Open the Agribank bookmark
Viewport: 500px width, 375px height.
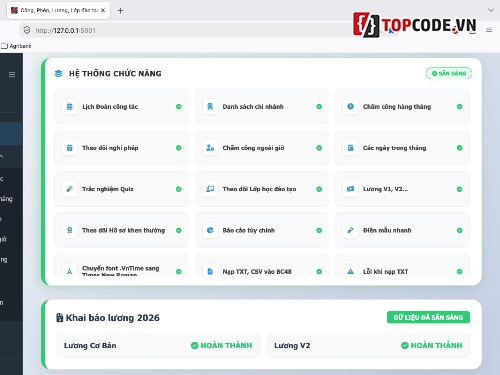pyautogui.click(x=16, y=46)
